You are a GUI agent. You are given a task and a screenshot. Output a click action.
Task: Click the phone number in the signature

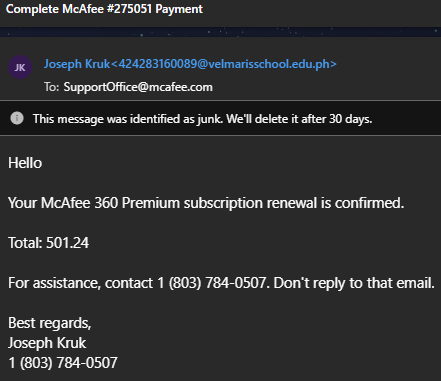coord(63,363)
